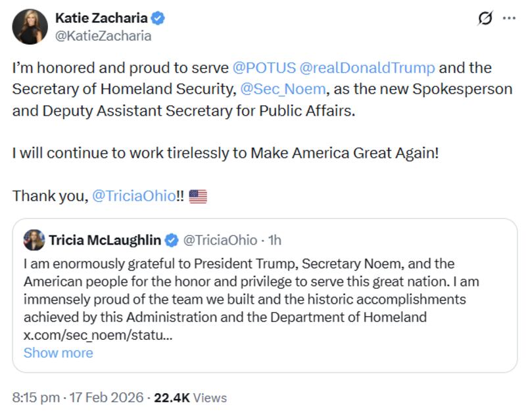Click Tricia McLaughlin's display name in quote
Viewport: 526px width, 420px height.
coord(107,239)
